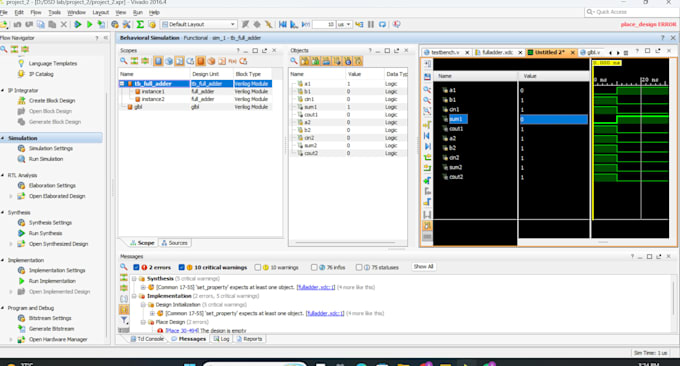Click the Show All button in Messages
680x366 pixels.
(423, 267)
